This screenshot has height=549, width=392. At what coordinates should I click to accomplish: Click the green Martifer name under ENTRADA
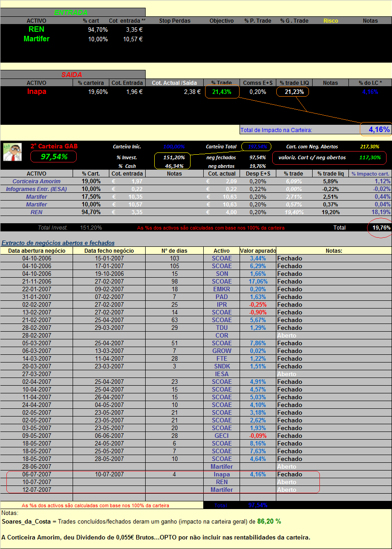pyautogui.click(x=36, y=39)
